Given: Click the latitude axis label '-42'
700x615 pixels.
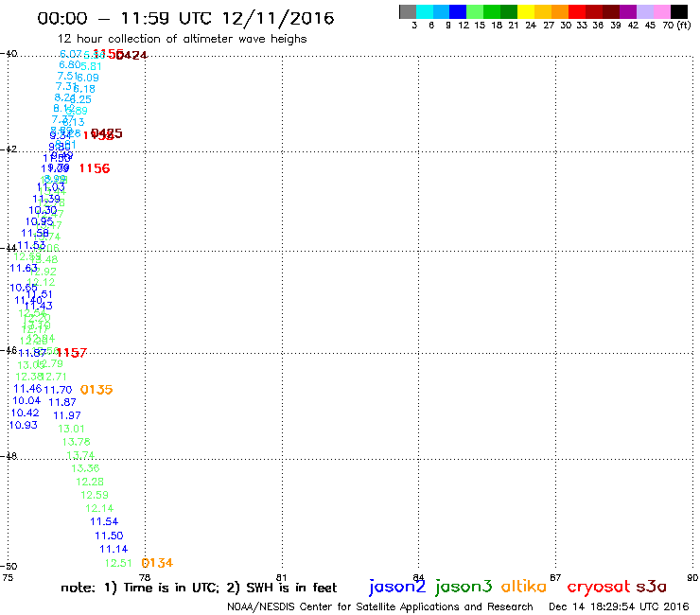Looking at the screenshot, I should pyautogui.click(x=9, y=149).
